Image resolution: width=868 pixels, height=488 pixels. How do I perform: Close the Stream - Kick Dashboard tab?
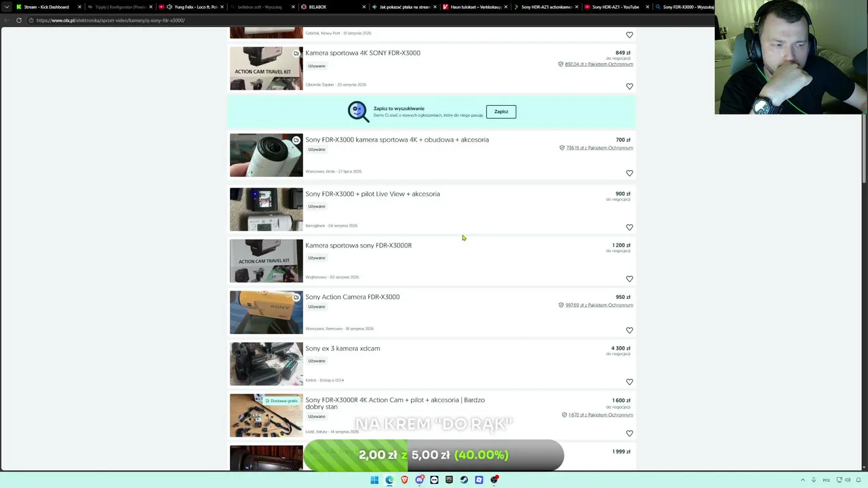pos(79,7)
